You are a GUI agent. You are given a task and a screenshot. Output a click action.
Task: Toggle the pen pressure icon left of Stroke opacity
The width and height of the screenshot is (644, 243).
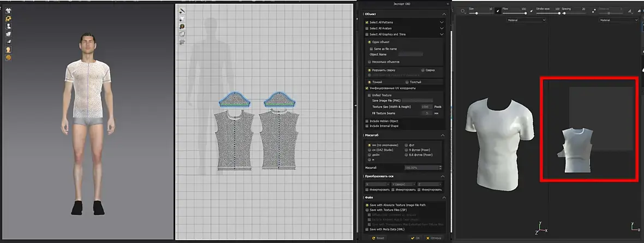(532, 12)
